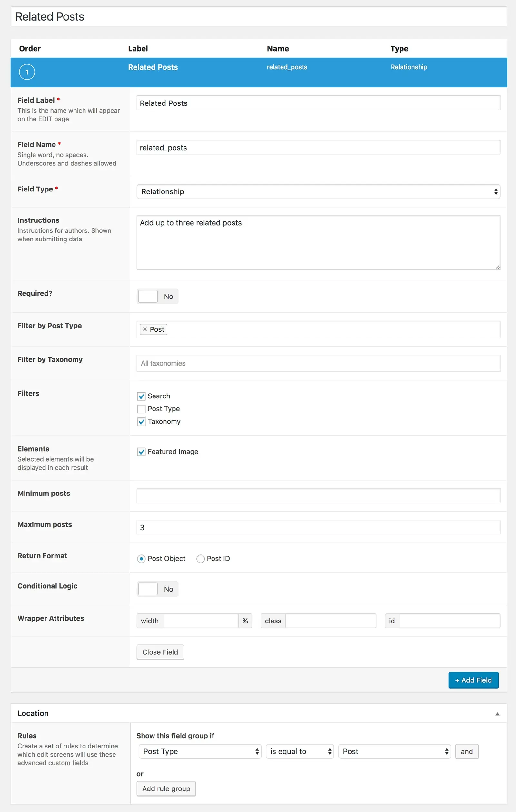Screen dimensions: 516x812
Task: Click the Add rule group button
Action: coord(166,789)
